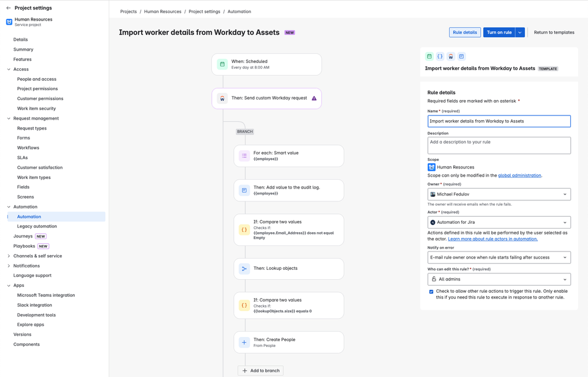Click Return to templates
588x377 pixels.
(554, 32)
